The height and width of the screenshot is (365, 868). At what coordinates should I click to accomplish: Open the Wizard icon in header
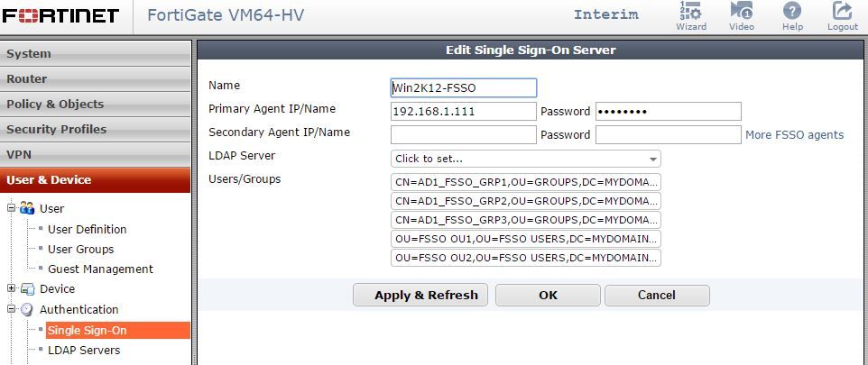[x=691, y=12]
